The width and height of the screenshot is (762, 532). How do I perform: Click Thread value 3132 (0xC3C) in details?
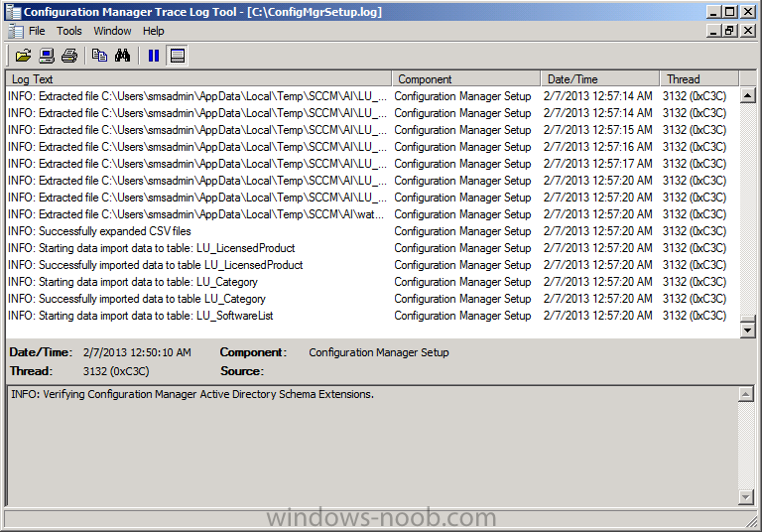[x=116, y=371]
